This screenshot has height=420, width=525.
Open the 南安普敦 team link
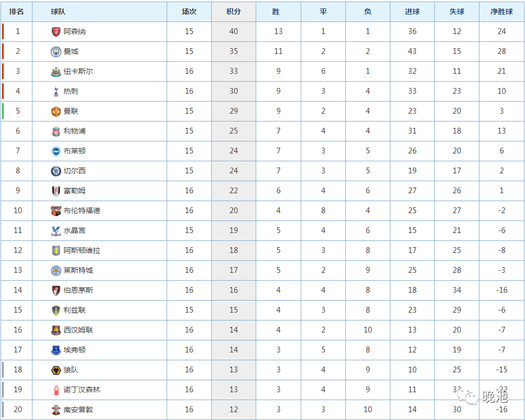[78, 410]
